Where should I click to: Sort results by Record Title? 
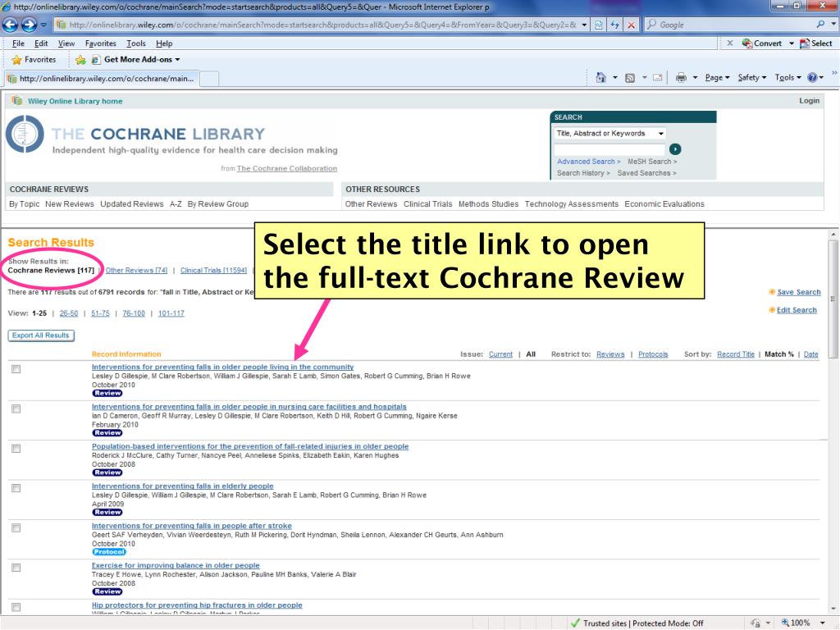(736, 354)
